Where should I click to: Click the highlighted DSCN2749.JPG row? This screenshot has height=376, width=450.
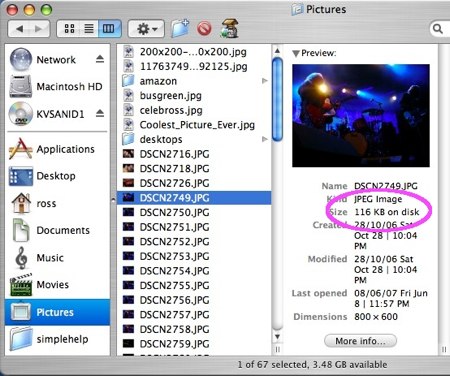pyautogui.click(x=194, y=198)
